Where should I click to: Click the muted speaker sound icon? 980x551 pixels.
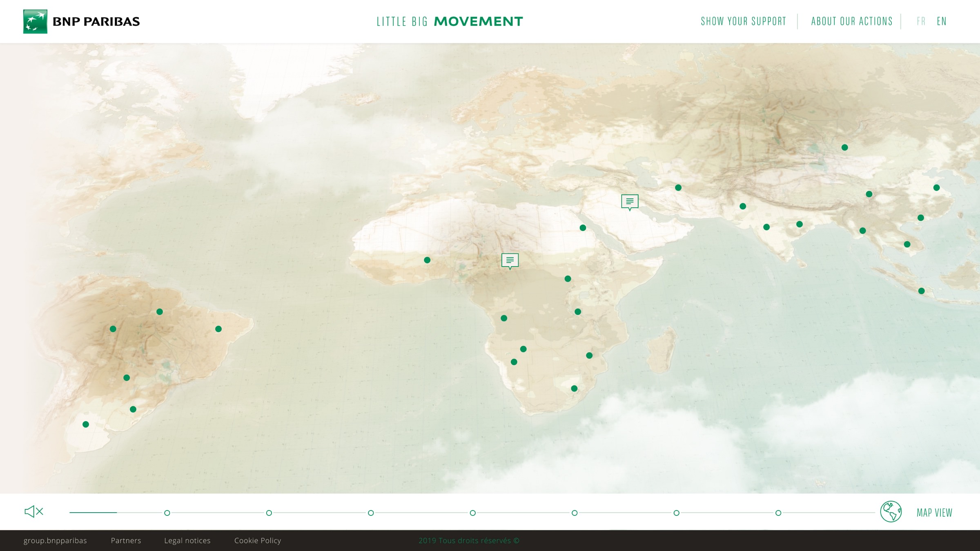click(x=34, y=511)
